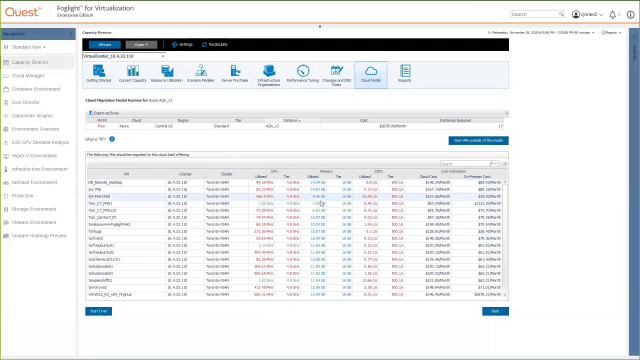Click the VM table vertical scrollbar
640x360 pixels.
[505, 238]
